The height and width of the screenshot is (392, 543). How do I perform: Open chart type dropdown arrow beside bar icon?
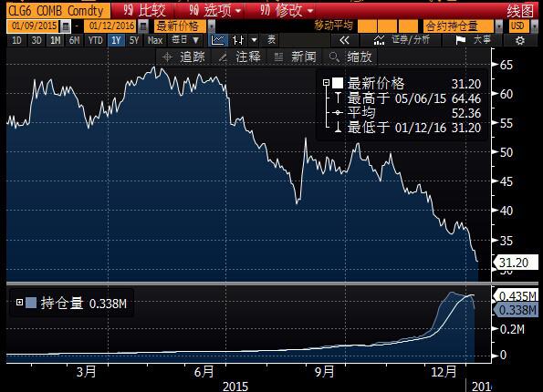pyautogui.click(x=255, y=40)
